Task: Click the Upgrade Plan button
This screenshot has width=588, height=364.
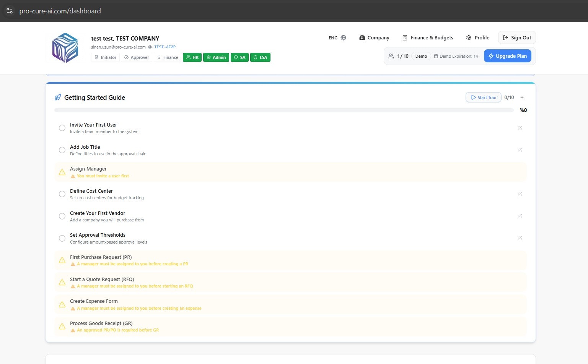Action: tap(508, 56)
